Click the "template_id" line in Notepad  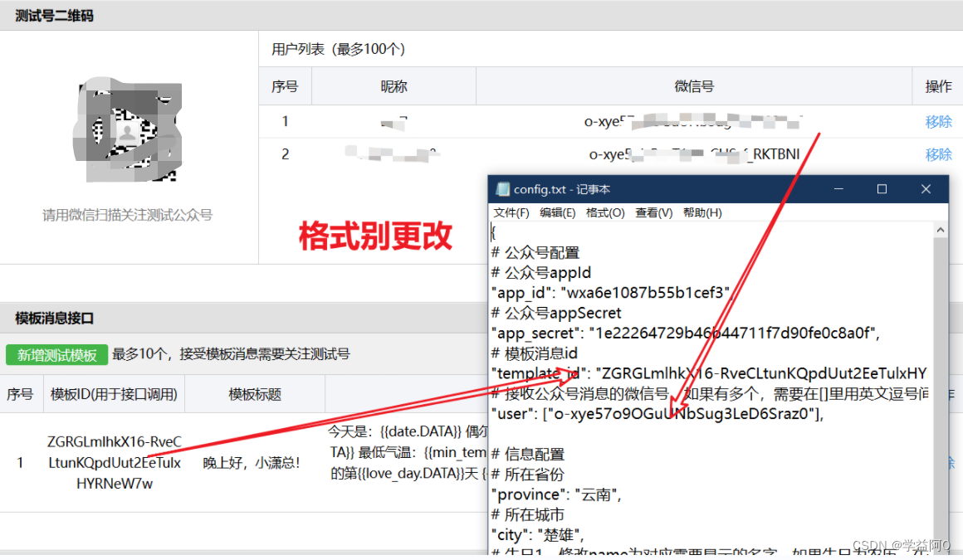point(709,373)
